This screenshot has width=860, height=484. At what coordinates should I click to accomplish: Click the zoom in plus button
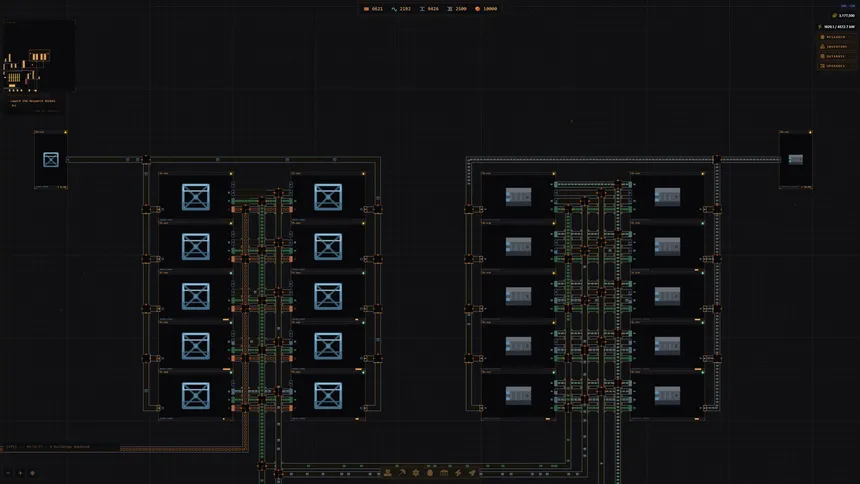click(x=20, y=473)
